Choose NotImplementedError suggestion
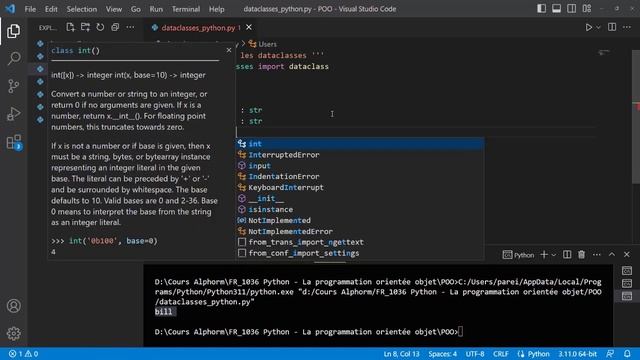Image resolution: width=640 pixels, height=360 pixels. click(x=360, y=231)
